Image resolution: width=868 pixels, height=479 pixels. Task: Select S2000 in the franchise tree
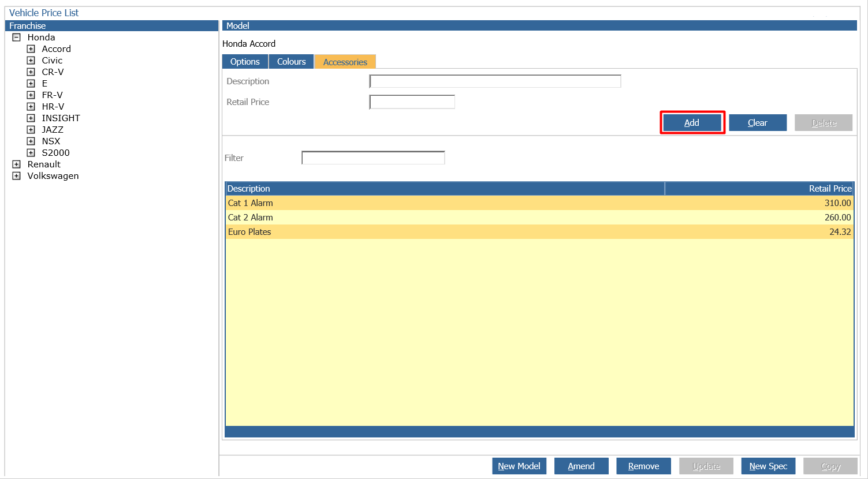[x=55, y=153]
